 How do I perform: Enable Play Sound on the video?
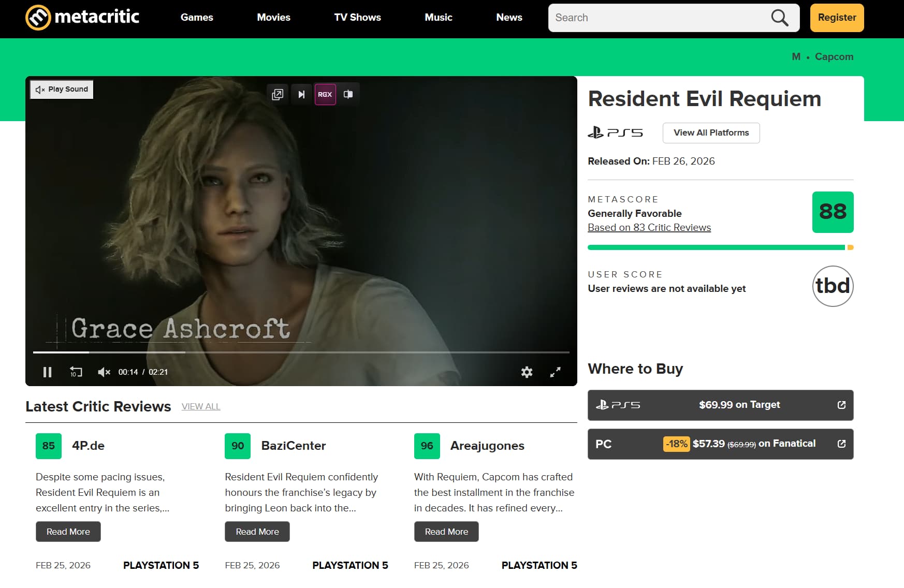pyautogui.click(x=61, y=89)
